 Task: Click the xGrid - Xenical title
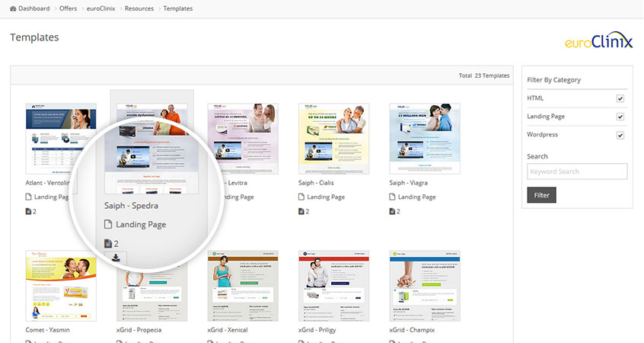tap(228, 330)
